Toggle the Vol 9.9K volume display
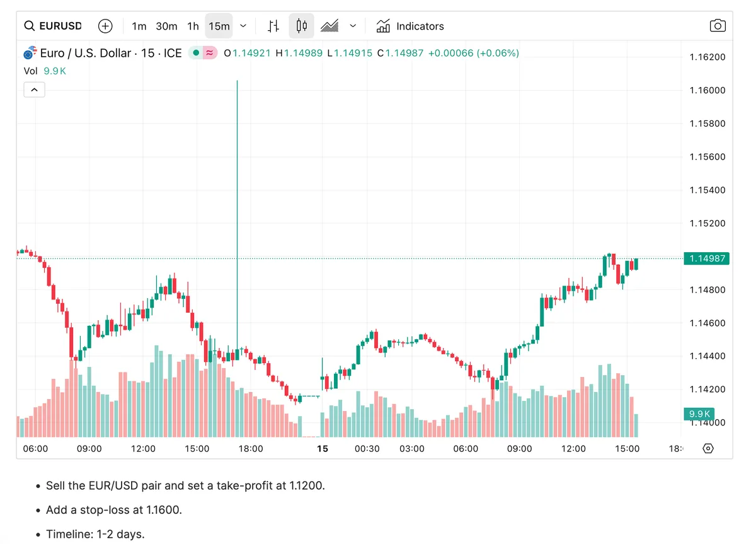This screenshot has height=544, width=756. tap(45, 71)
